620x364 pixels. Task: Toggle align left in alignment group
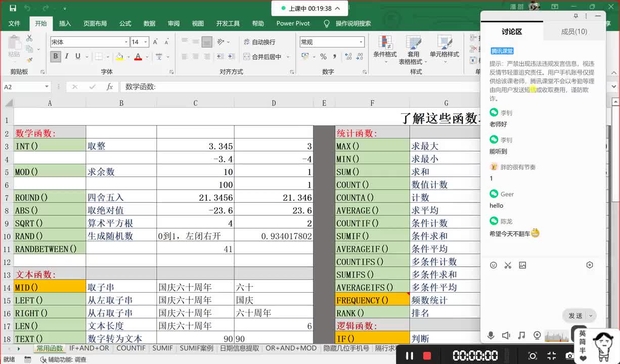tap(185, 57)
